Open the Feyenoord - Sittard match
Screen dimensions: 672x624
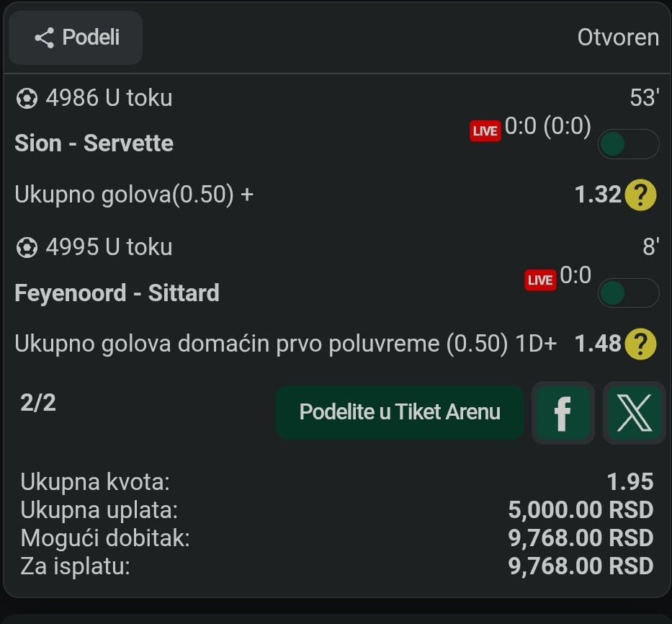117,293
